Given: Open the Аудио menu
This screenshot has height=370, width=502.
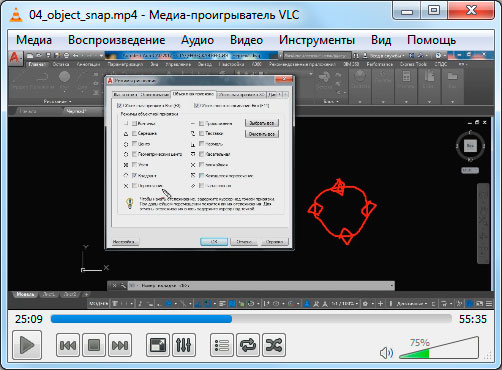Looking at the screenshot, I should tap(197, 40).
